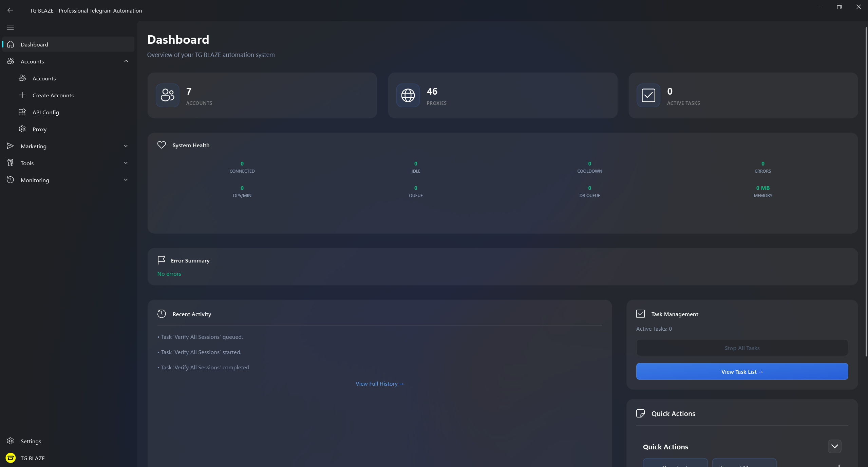
Task: Expand the Monitoring section chevron
Action: coord(126,180)
